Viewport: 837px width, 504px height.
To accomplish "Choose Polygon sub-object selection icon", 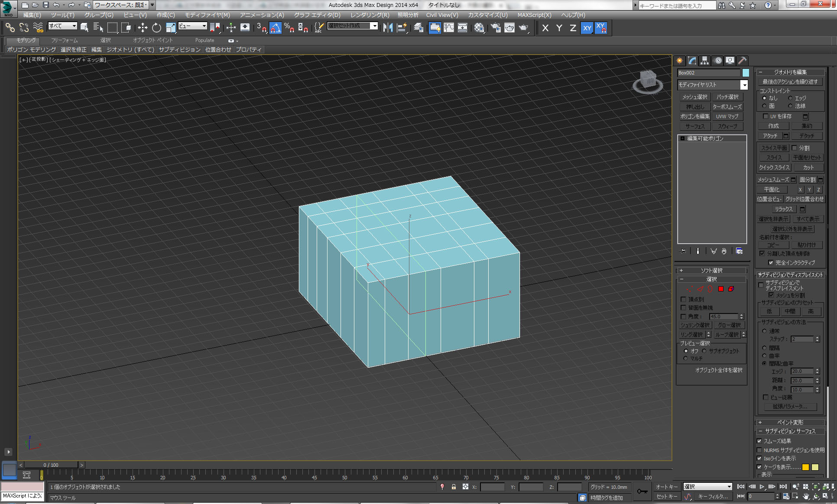I will [x=721, y=289].
